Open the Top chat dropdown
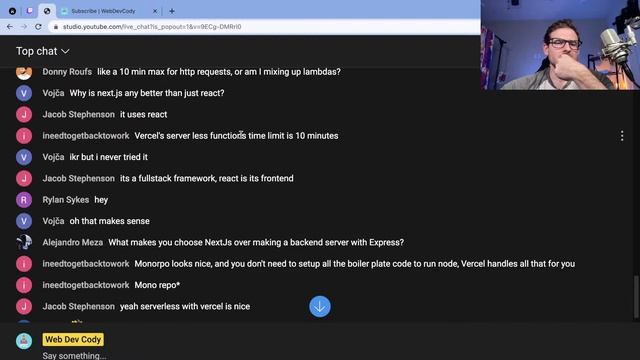 pos(42,51)
